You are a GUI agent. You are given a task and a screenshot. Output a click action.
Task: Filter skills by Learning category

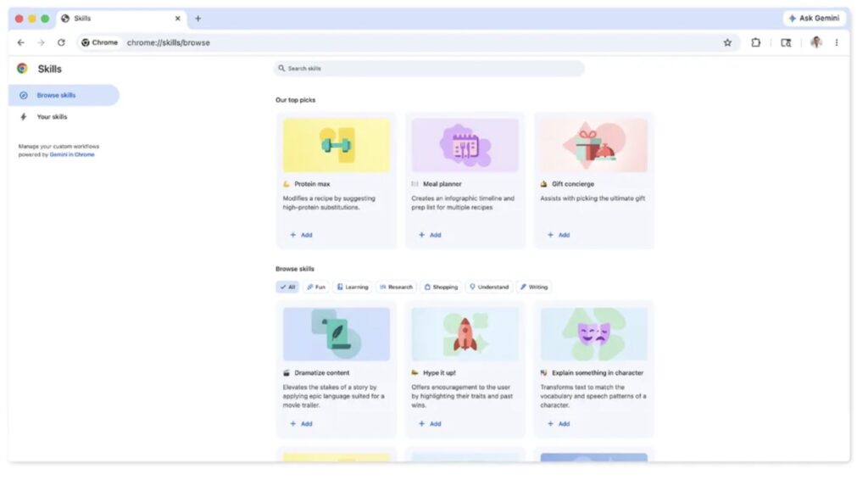[x=353, y=287]
